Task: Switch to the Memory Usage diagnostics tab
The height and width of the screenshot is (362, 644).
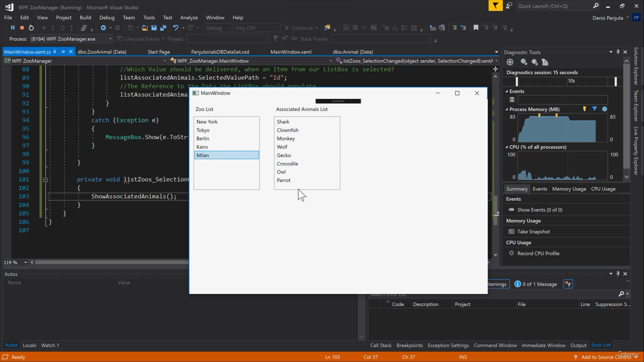Action: [x=569, y=189]
